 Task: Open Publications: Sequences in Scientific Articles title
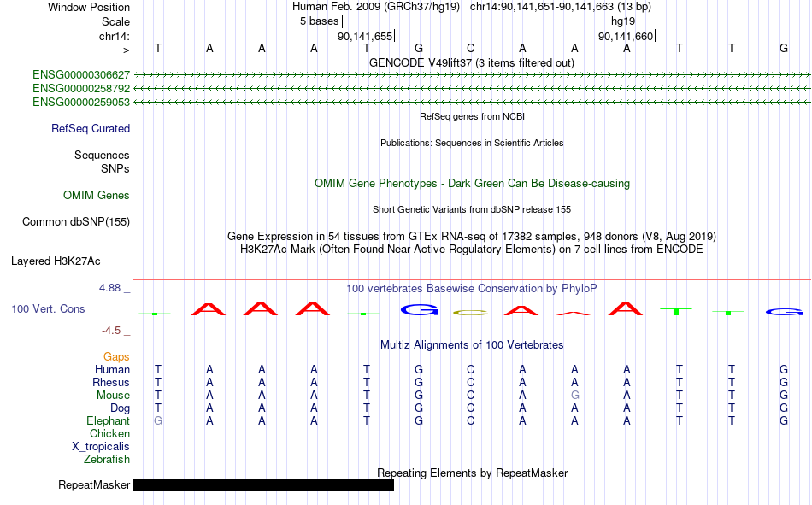tap(472, 143)
